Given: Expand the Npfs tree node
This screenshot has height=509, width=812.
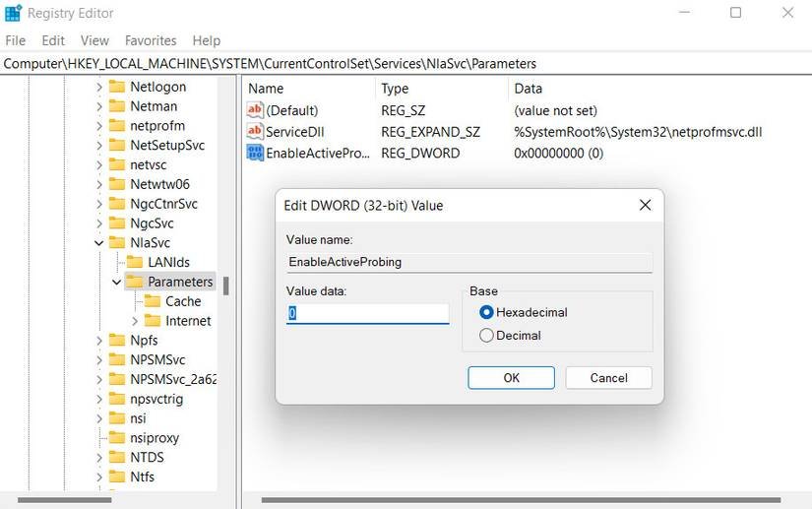Looking at the screenshot, I should 98,341.
